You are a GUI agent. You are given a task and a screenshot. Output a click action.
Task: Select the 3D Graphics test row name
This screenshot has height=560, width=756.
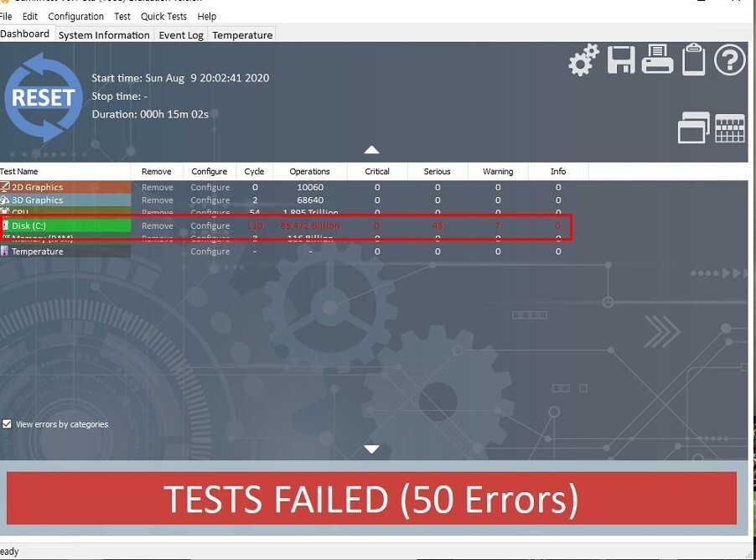(38, 200)
